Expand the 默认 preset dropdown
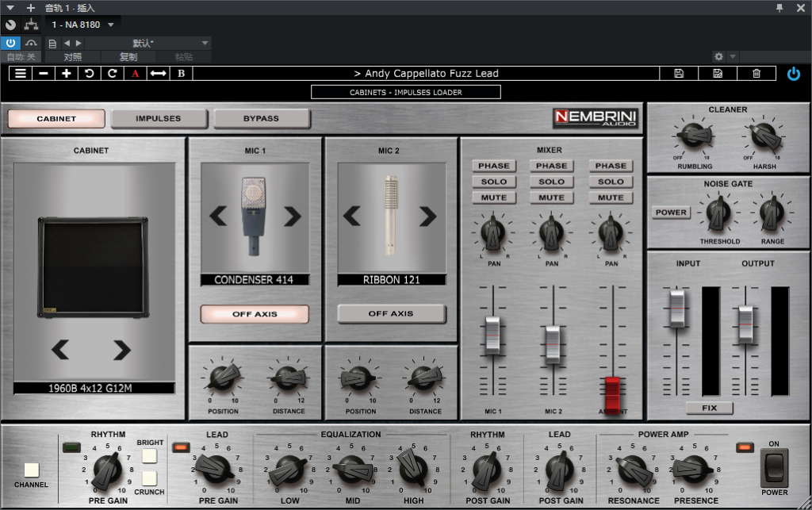Image resolution: width=812 pixels, height=510 pixels. pos(205,43)
